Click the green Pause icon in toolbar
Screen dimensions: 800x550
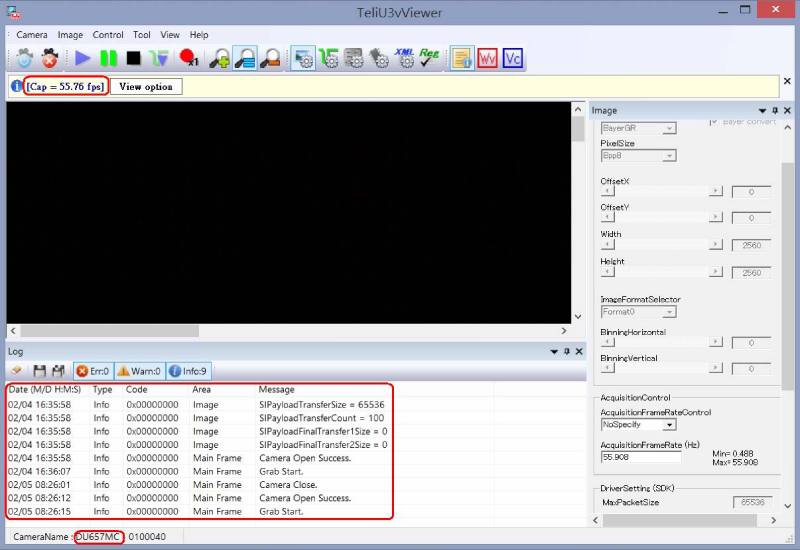coord(108,59)
